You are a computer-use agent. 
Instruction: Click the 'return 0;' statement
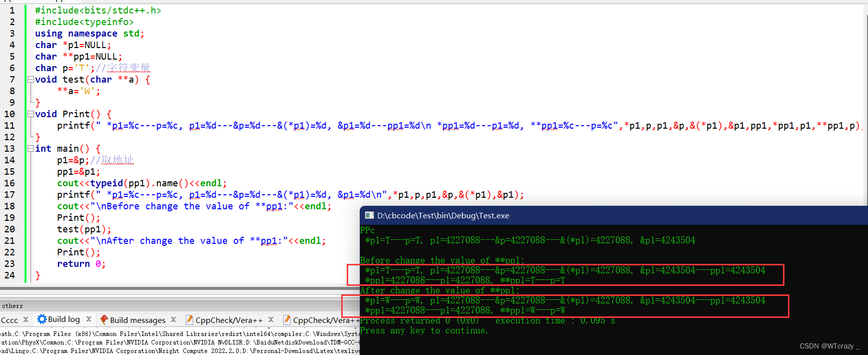[81, 264]
